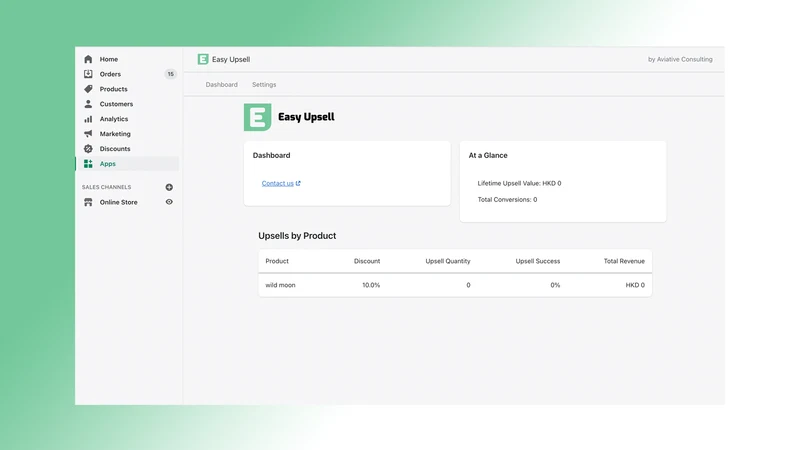Click the Apps grid icon

[88, 164]
